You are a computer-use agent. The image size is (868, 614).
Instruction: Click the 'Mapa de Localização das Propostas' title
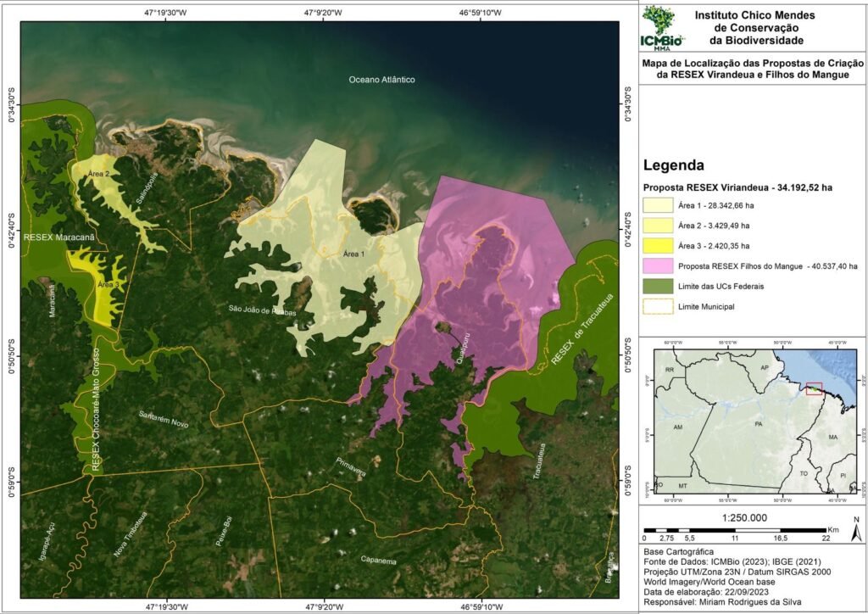pyautogui.click(x=753, y=69)
